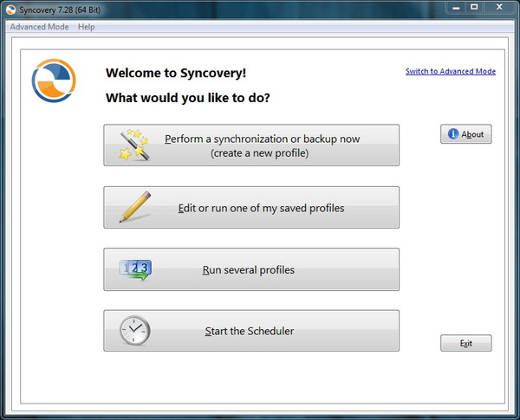Click the About button label
The height and width of the screenshot is (420, 520).
click(x=472, y=134)
